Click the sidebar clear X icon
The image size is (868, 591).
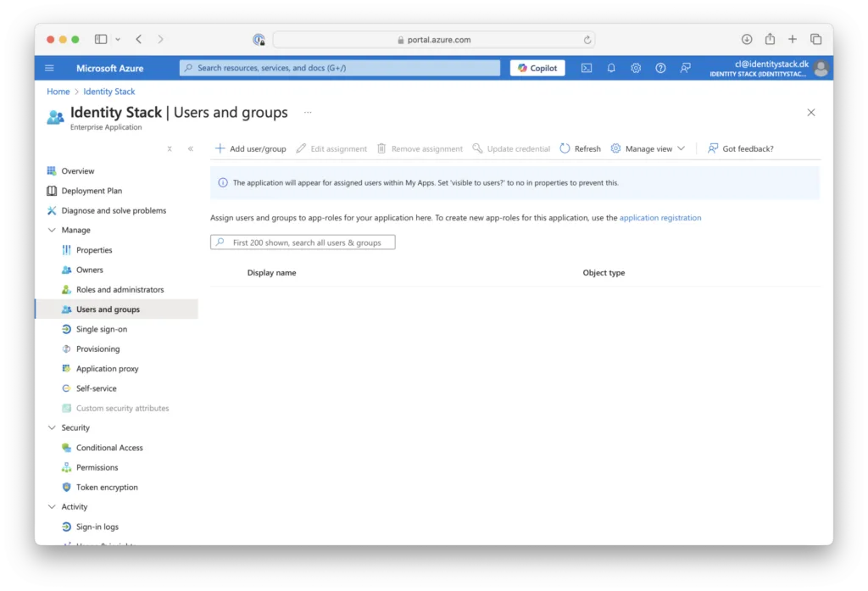[x=170, y=148]
